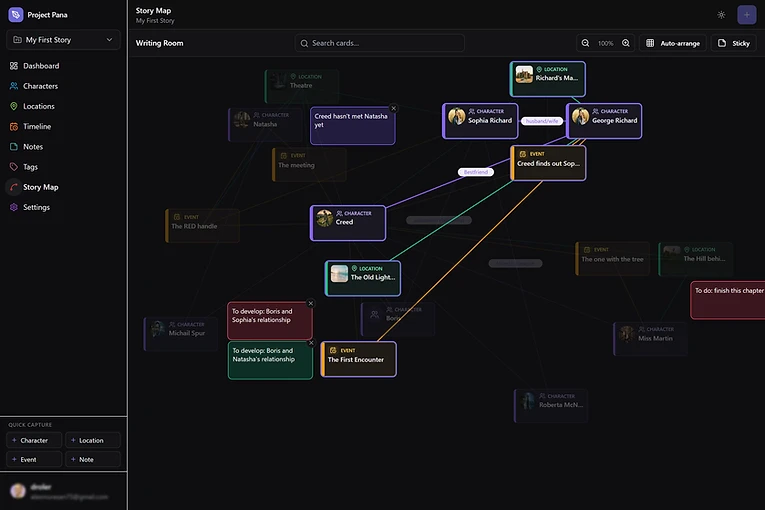The image size is (765, 510).
Task: Zoom in the story map
Action: click(626, 43)
